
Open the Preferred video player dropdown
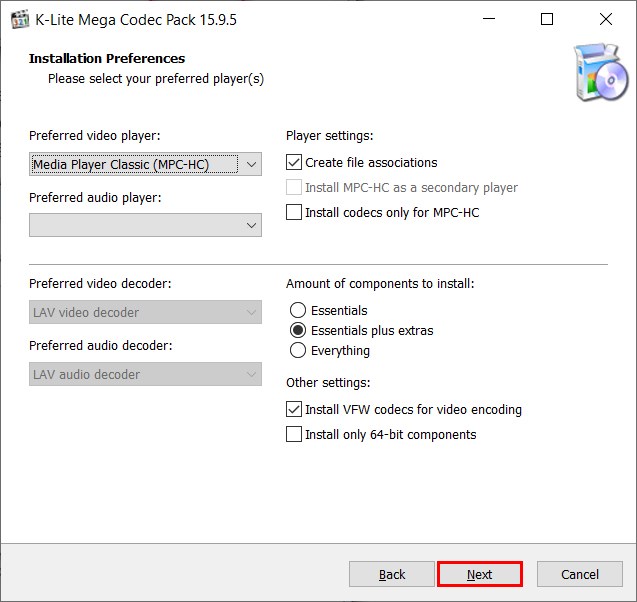(x=146, y=164)
